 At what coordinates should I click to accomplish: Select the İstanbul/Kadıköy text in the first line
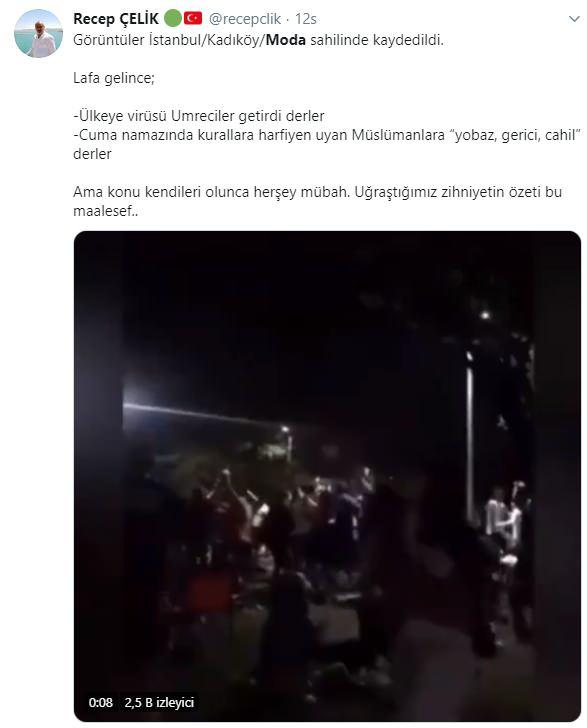(x=205, y=40)
